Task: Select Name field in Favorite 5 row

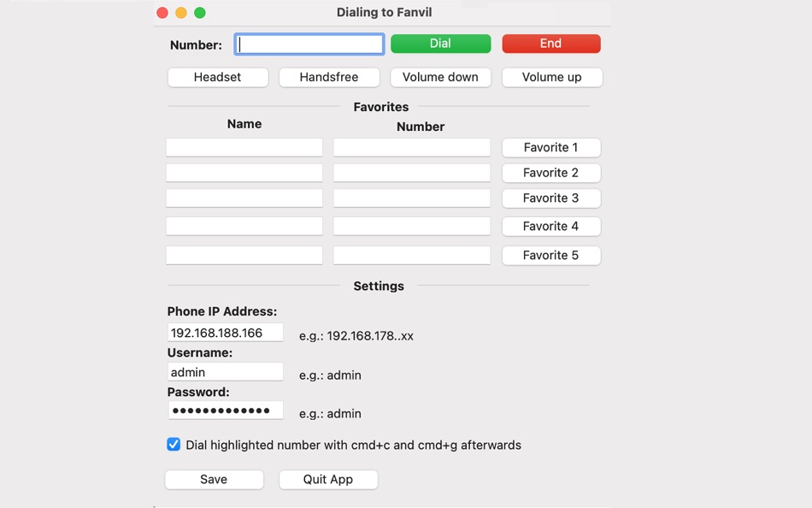Action: pyautogui.click(x=244, y=255)
